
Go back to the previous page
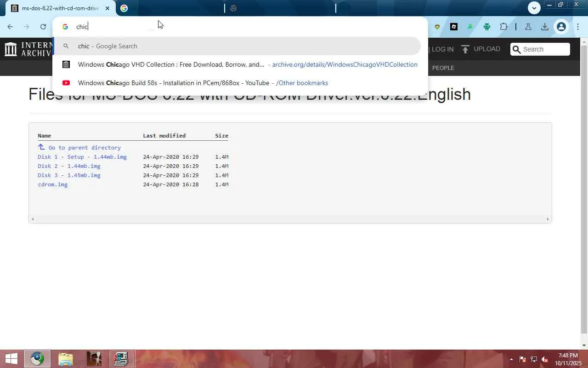click(x=10, y=27)
